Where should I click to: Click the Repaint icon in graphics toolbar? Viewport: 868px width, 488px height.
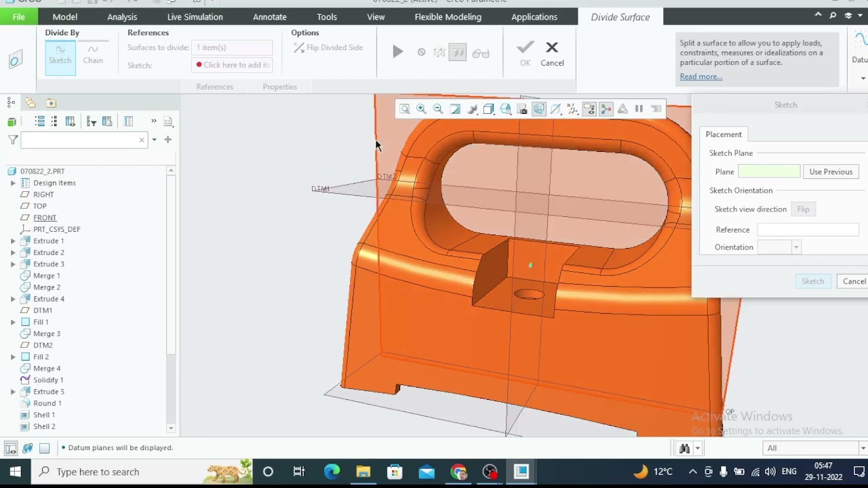tap(455, 109)
